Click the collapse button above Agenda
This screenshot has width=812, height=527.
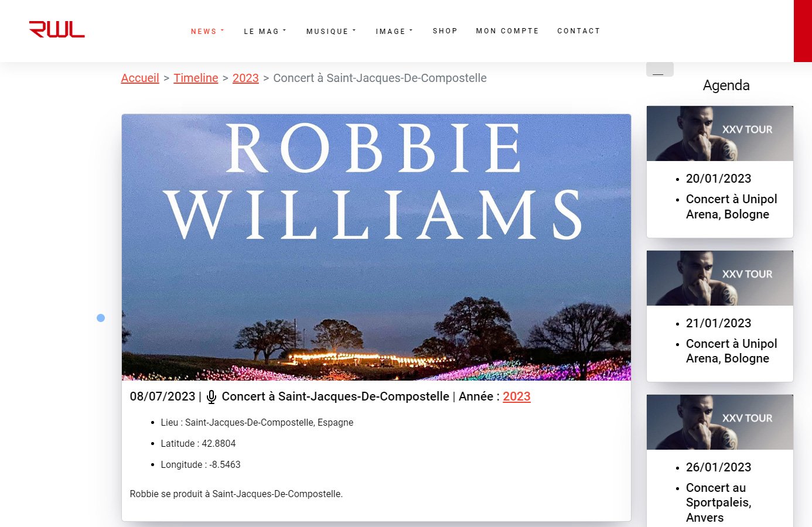pyautogui.click(x=660, y=69)
